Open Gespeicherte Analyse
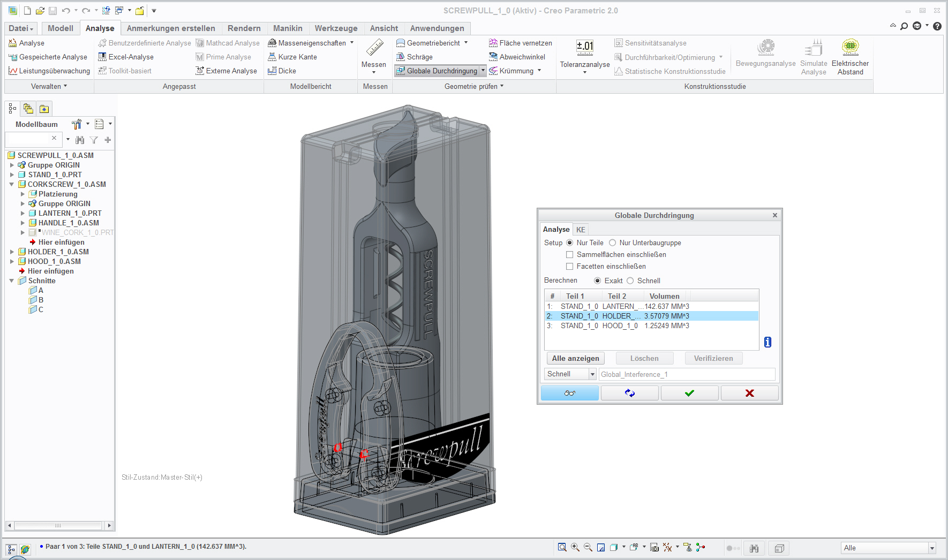The width and height of the screenshot is (948, 560). 48,57
